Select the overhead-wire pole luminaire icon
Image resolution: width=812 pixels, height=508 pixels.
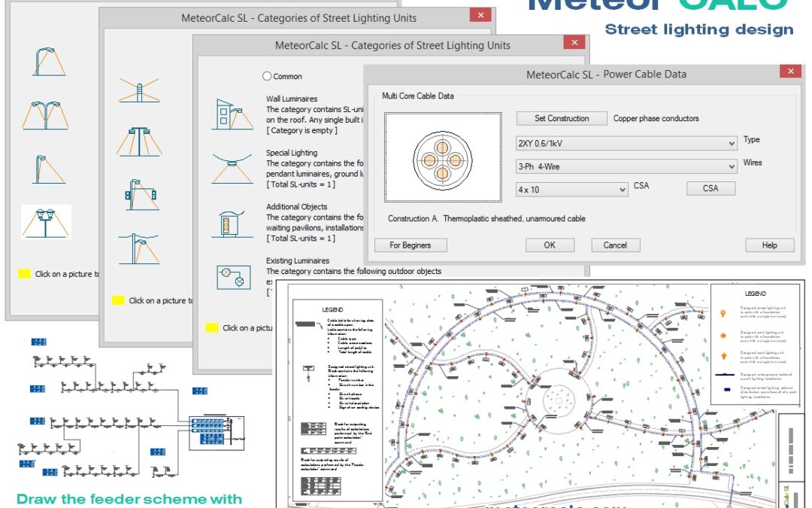click(139, 248)
